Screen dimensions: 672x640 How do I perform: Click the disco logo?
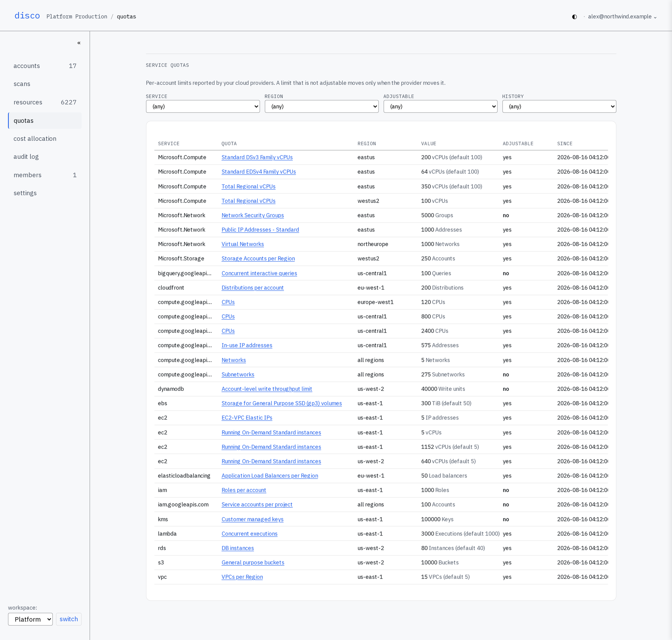(27, 16)
